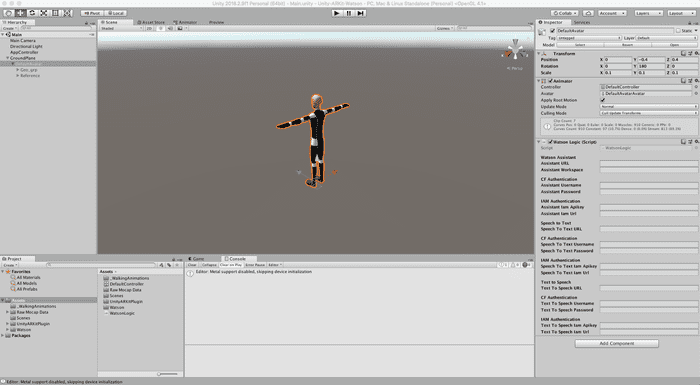The image size is (700, 385).
Task: Click the cloud services icon
Action: (588, 13)
